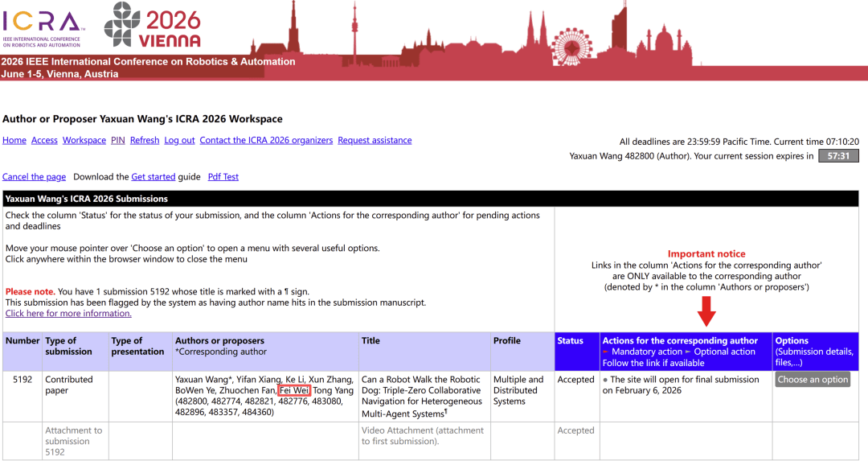Click Request assistance link
868x461 pixels.
[x=375, y=140]
